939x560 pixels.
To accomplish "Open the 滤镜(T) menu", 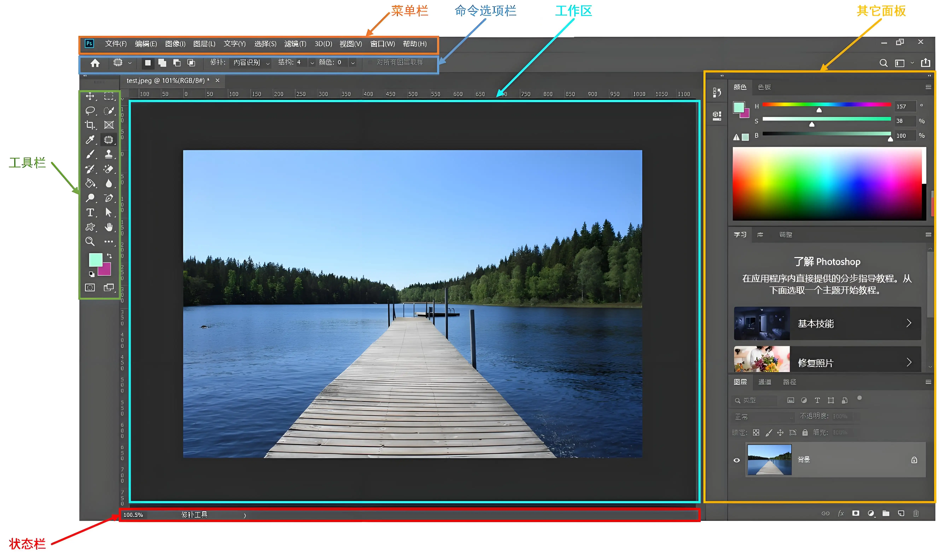I will pyautogui.click(x=295, y=44).
